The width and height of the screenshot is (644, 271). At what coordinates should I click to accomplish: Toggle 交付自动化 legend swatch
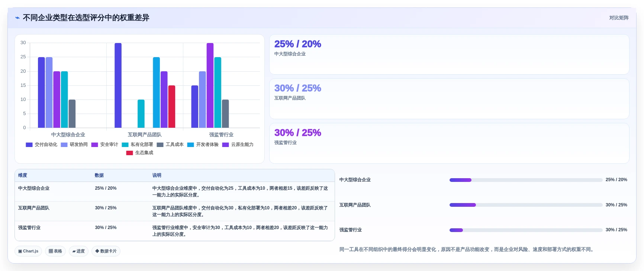[29, 145]
